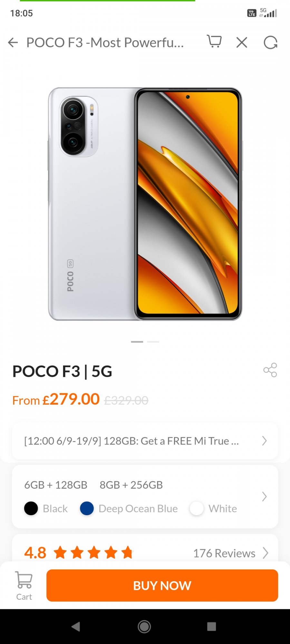Tap the back arrow in the header

click(13, 43)
